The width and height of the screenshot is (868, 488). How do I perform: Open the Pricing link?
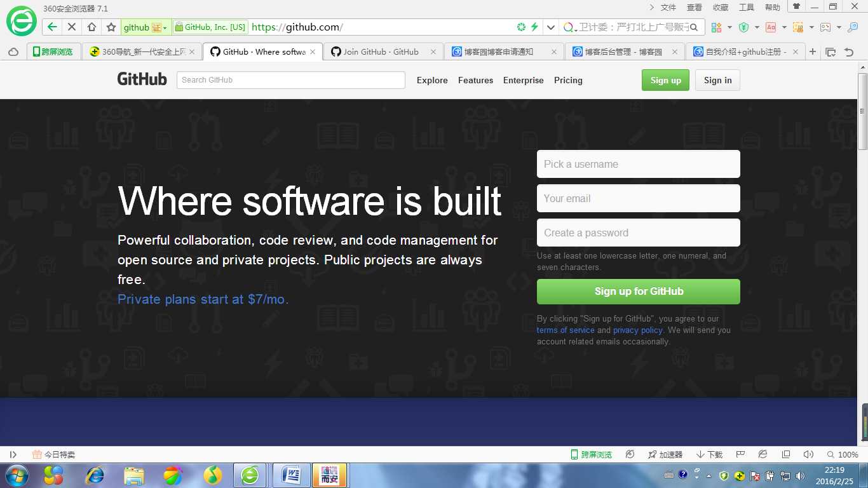click(568, 80)
